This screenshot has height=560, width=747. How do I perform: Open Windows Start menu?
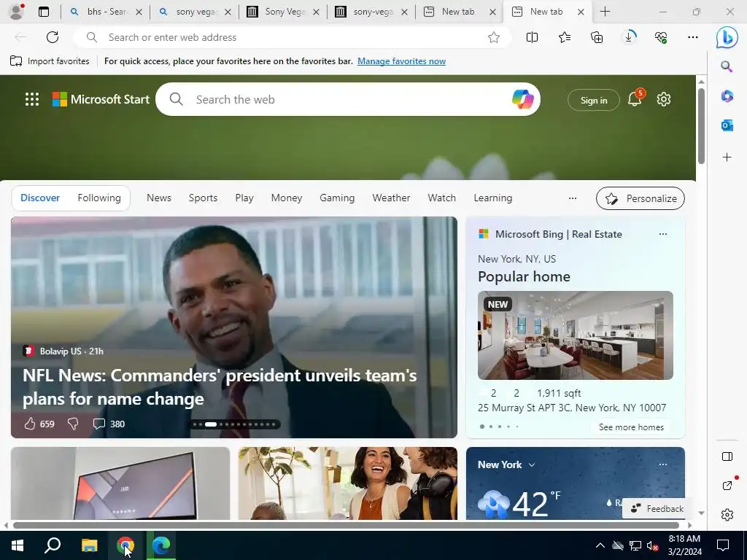pyautogui.click(x=18, y=545)
